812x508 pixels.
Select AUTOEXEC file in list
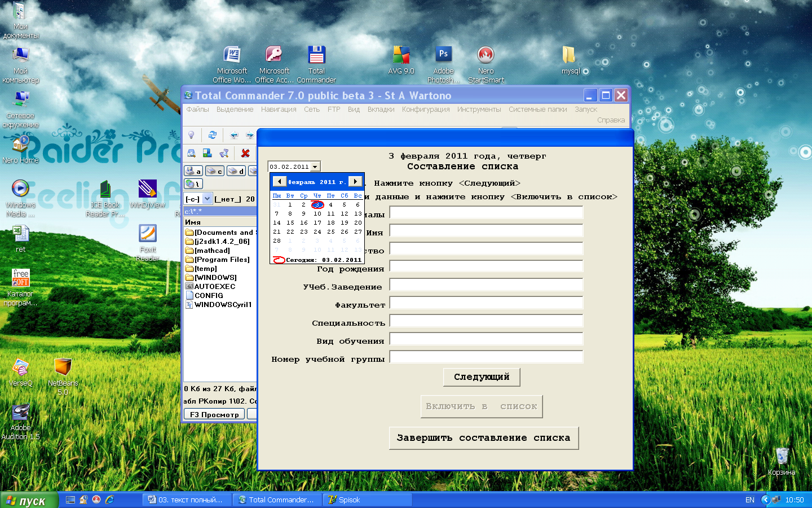coord(210,287)
